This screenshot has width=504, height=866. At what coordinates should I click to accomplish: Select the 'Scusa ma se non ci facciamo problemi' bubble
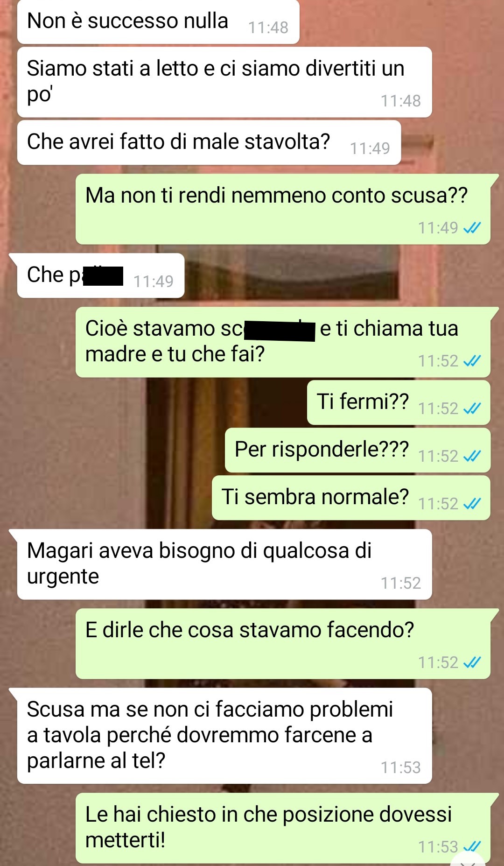point(224,736)
